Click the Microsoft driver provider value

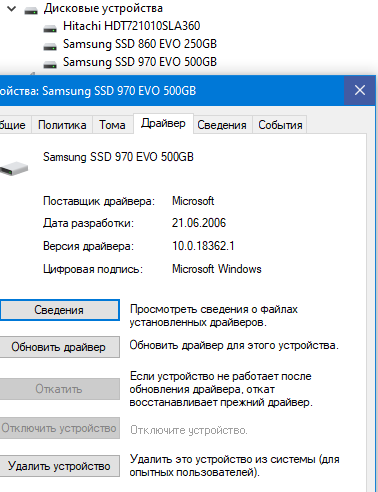193,201
